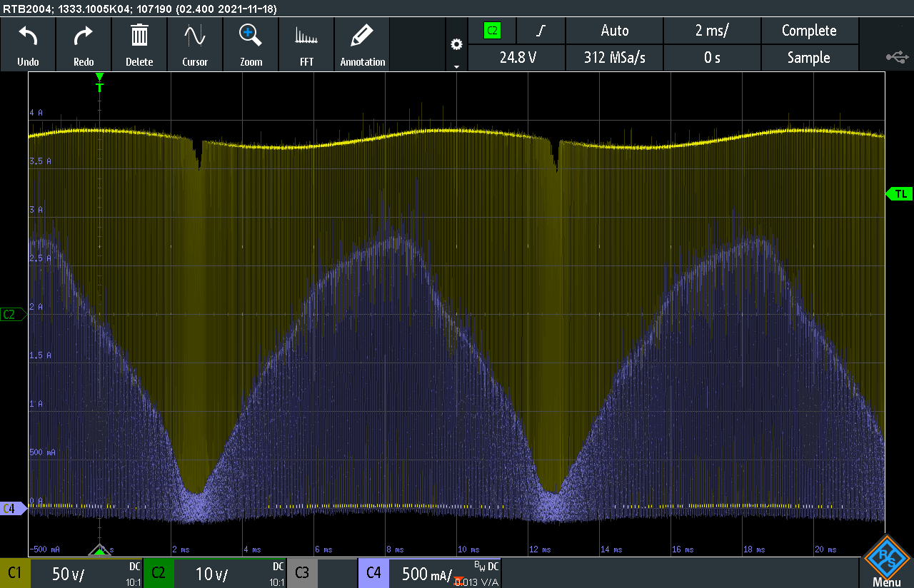The height and width of the screenshot is (588, 914).
Task: Open the C2 trigger source selector
Action: [x=492, y=31]
